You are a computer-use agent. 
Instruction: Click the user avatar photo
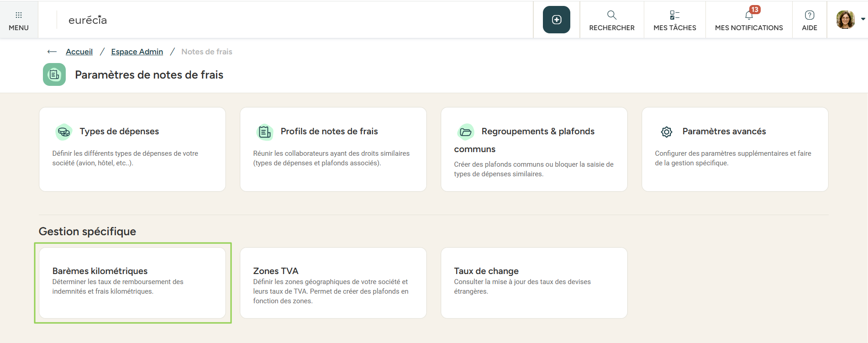tap(845, 20)
